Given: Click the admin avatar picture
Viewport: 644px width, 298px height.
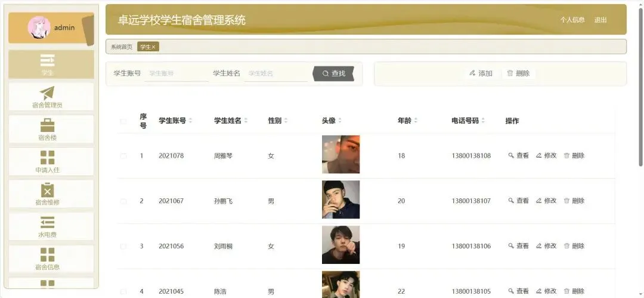Looking at the screenshot, I should pyautogui.click(x=39, y=27).
